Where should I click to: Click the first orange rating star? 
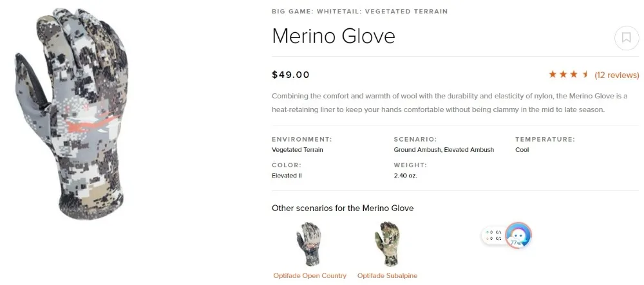553,74
